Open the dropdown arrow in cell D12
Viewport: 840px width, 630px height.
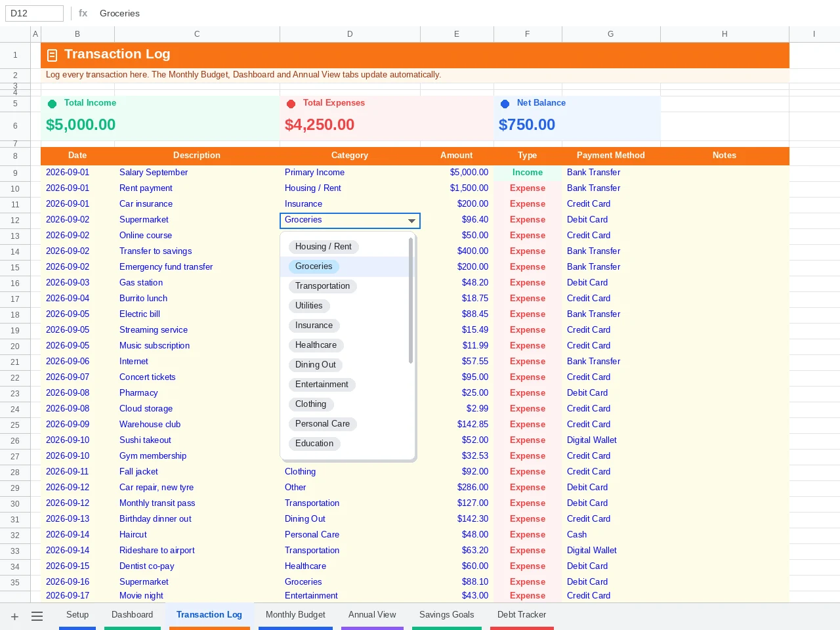coord(411,220)
